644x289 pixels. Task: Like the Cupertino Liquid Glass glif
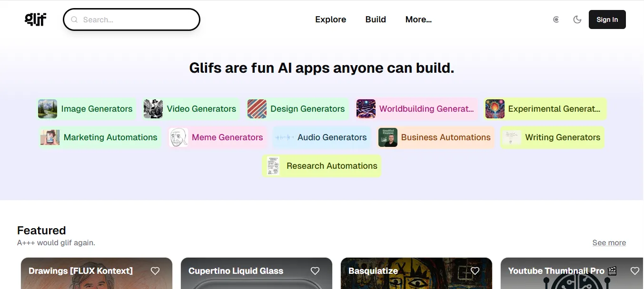click(x=315, y=271)
